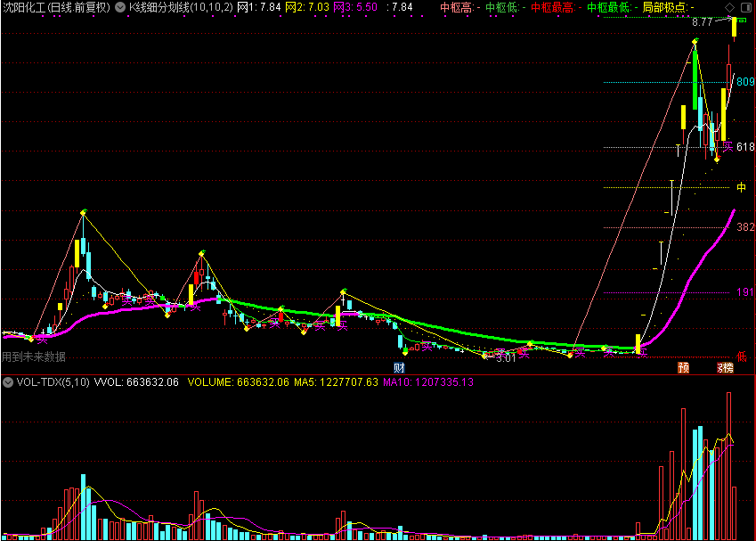Screen dimensions: 756x541
Task: Click the 网1: 7.84 value
Action: tap(259, 7)
